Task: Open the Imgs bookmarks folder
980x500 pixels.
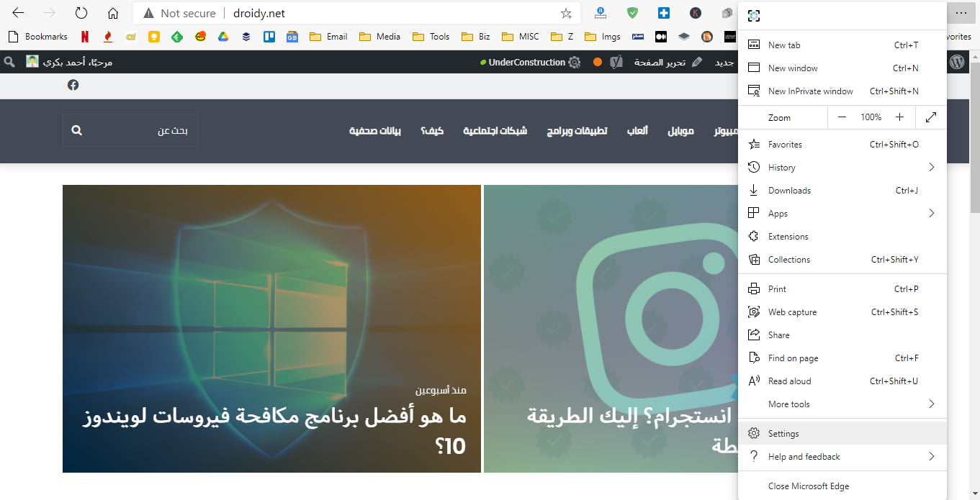Action: pyautogui.click(x=603, y=37)
